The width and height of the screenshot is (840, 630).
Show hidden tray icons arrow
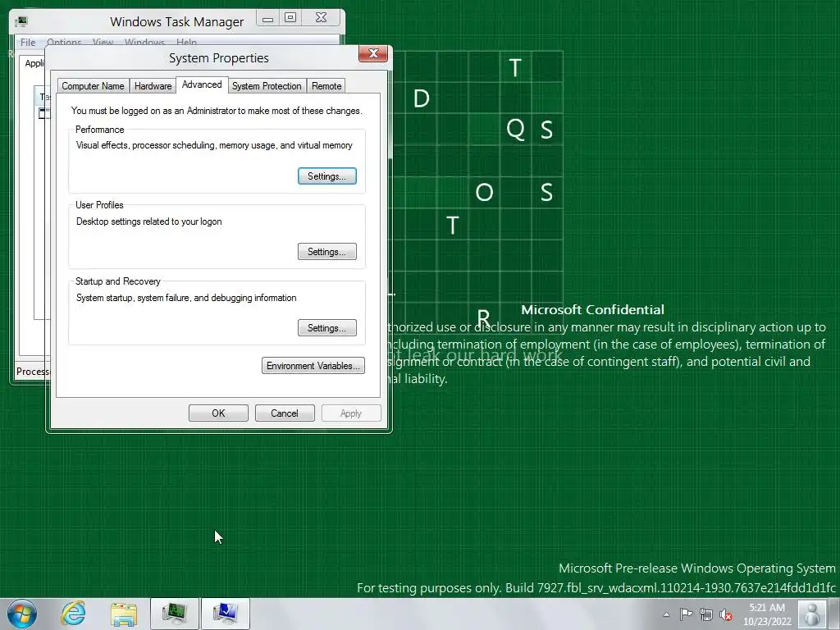[x=666, y=614]
